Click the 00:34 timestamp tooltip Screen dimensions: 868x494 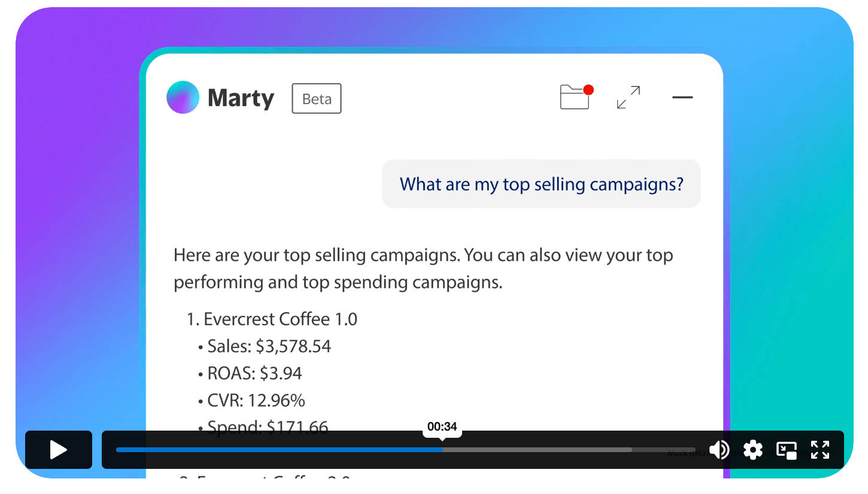[x=442, y=427]
